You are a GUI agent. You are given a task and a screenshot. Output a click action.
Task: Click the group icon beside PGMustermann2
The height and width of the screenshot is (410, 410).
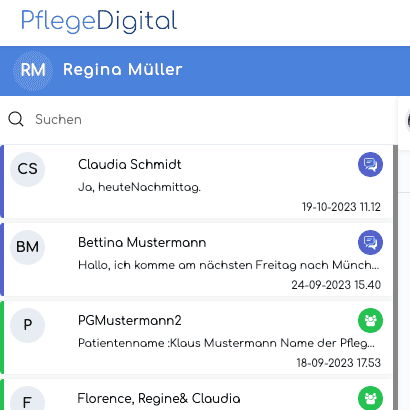coord(370,320)
